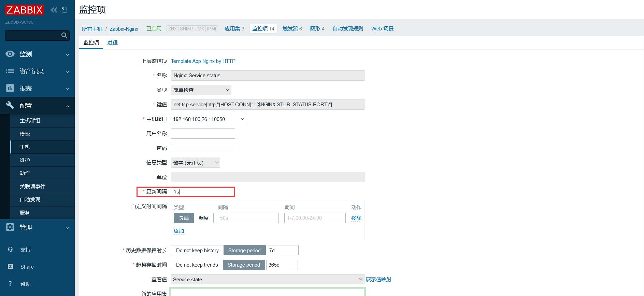Focus the 新的应用集 input field
This screenshot has width=644, height=296.
click(268, 293)
